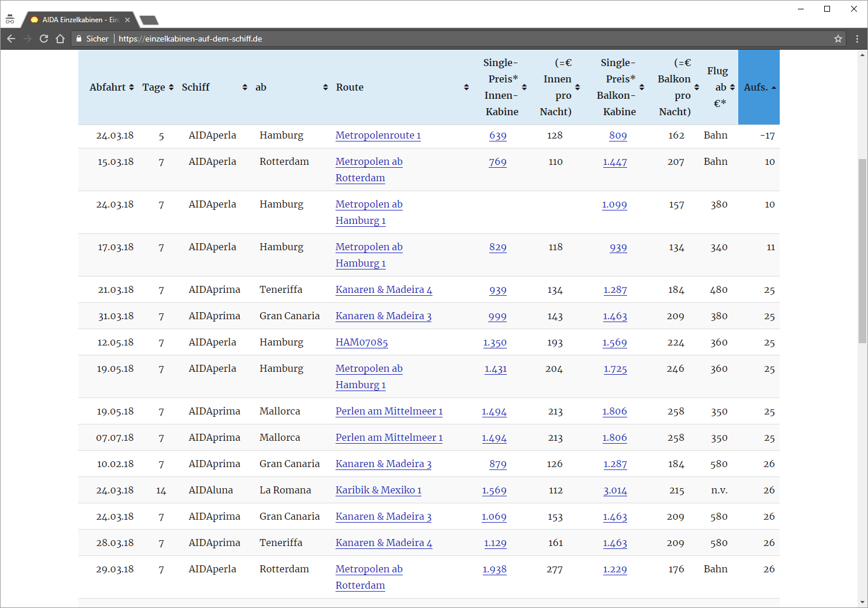The height and width of the screenshot is (608, 868).
Task: Click balcony price 809
Action: [x=618, y=136]
